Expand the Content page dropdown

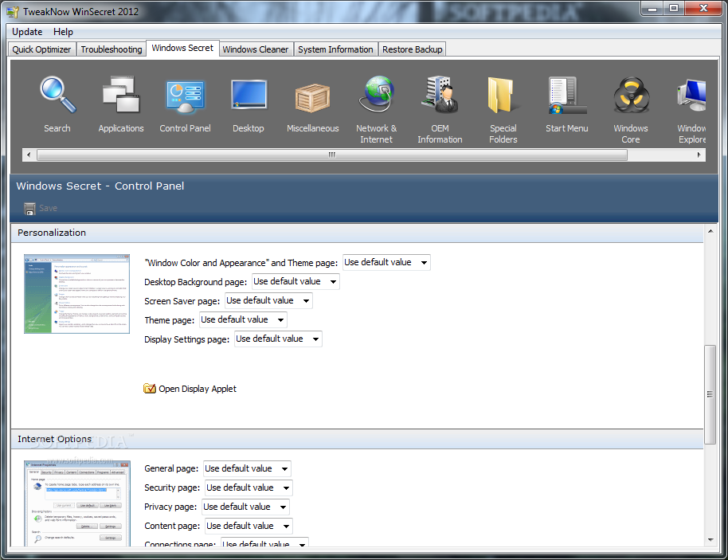(x=249, y=526)
